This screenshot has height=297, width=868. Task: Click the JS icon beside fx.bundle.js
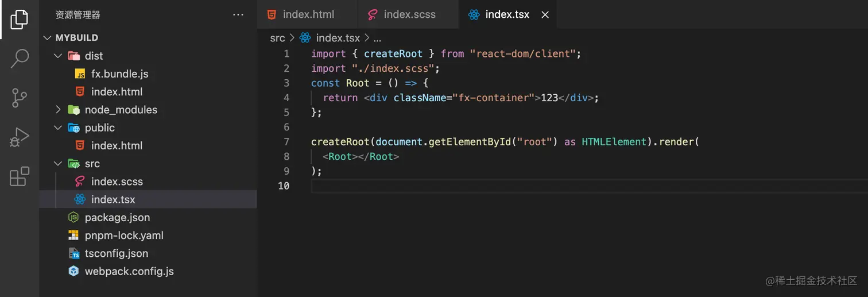click(x=80, y=74)
